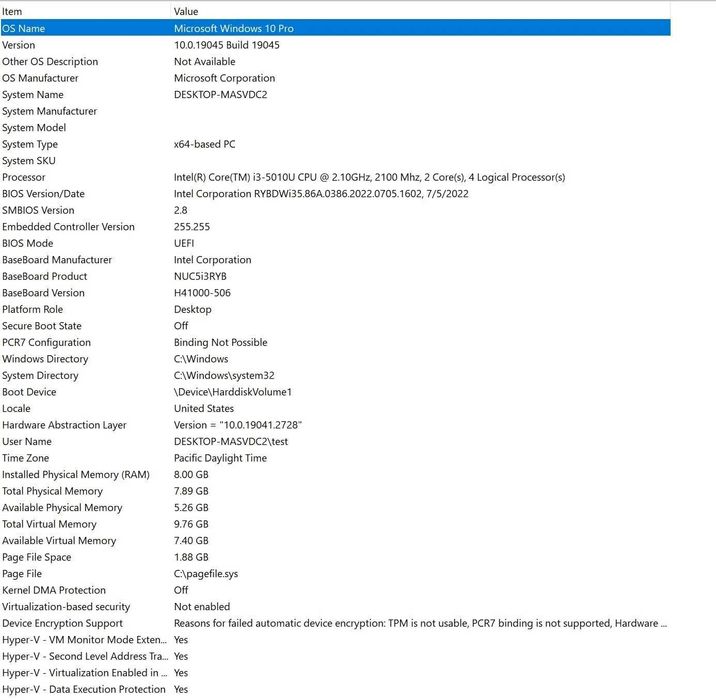This screenshot has height=700, width=716.
Task: Click the '\Device\HarddiskVolume1' value
Action: click(233, 392)
